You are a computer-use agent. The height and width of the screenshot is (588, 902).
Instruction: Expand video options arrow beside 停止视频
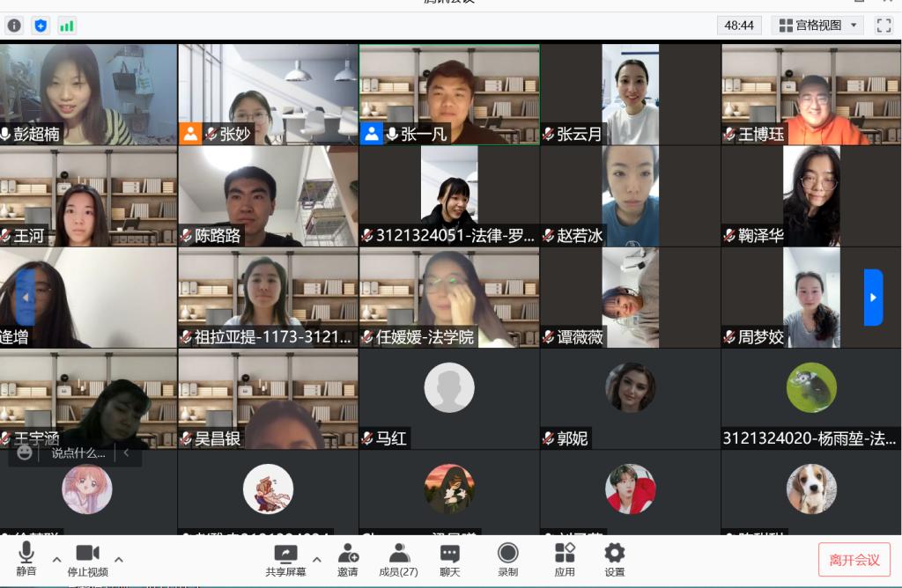(119, 559)
